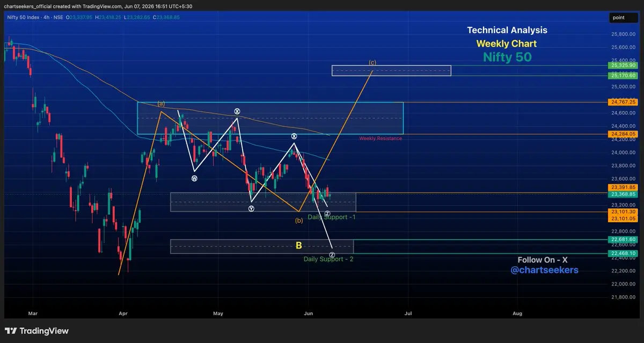Click the 'Aug' label on time axis

[517, 312]
